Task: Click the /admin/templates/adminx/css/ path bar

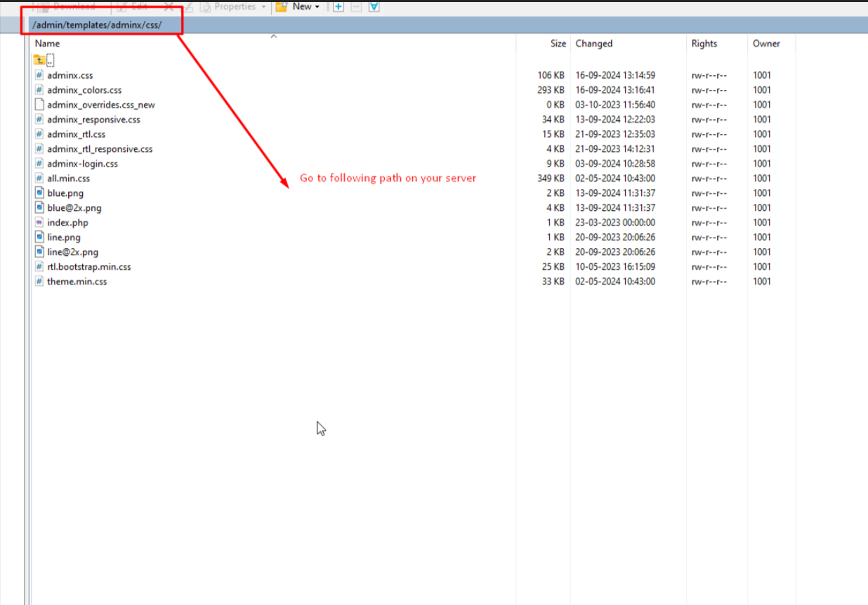Action: [x=97, y=25]
